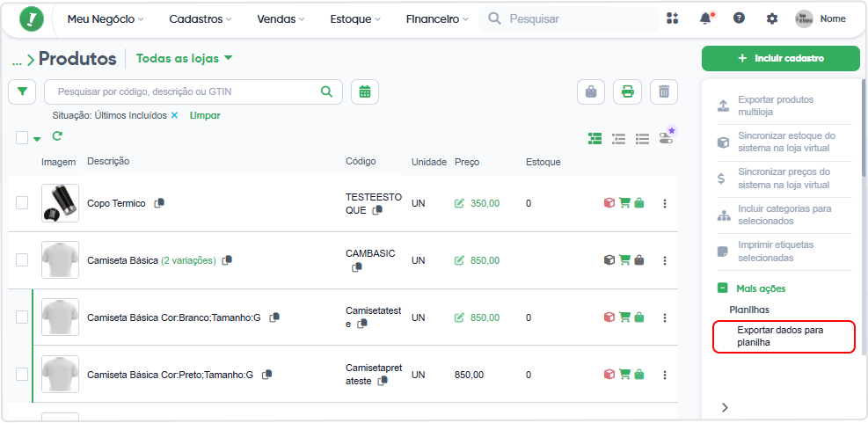Click the green bag icon for Copo Termico
The height and width of the screenshot is (423, 868).
coord(639,203)
